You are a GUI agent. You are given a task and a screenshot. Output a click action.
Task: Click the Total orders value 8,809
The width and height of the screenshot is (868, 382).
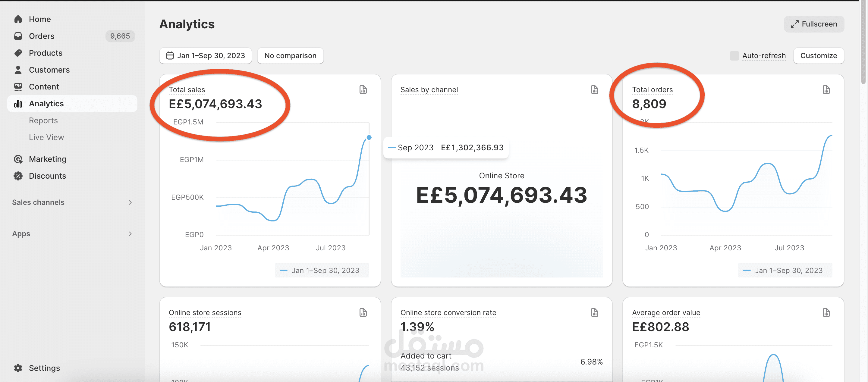click(649, 104)
